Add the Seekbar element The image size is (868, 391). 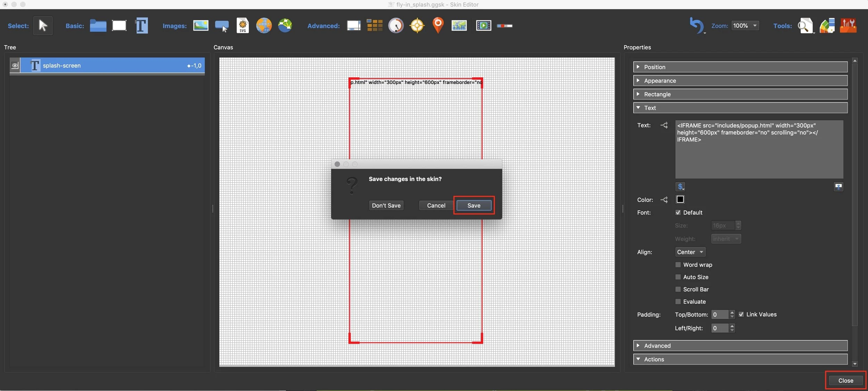coord(504,26)
